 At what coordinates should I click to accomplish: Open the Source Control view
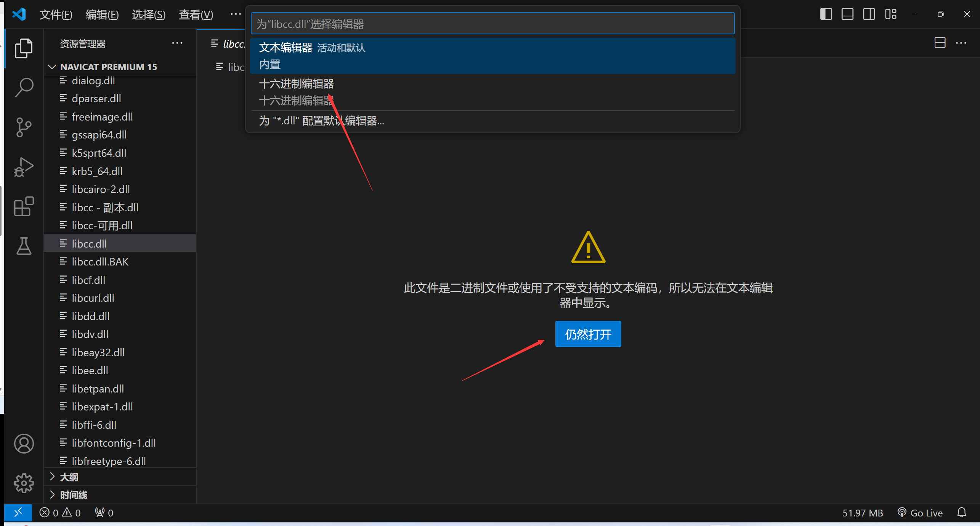click(24, 127)
